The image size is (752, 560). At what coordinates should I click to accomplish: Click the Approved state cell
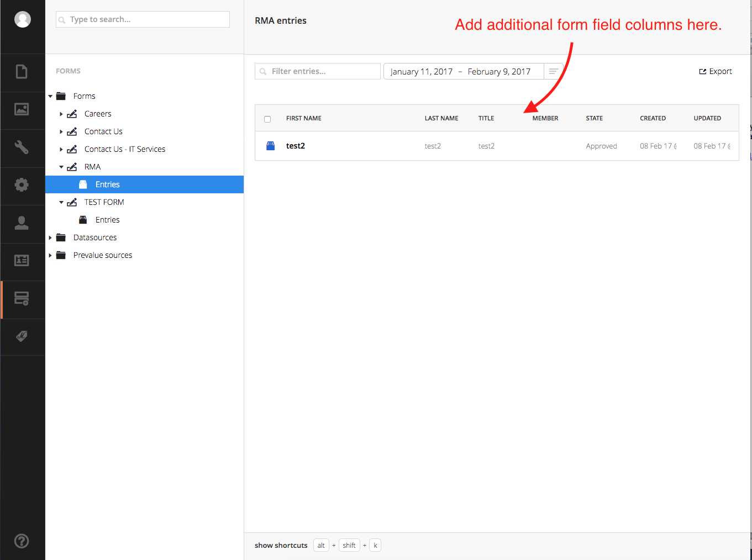point(601,146)
